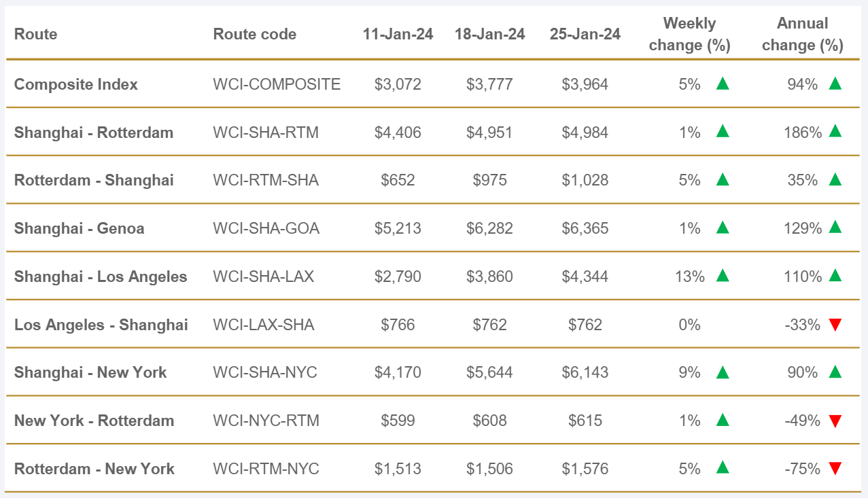
Task: Click the Route code column header
Action: pos(254,34)
